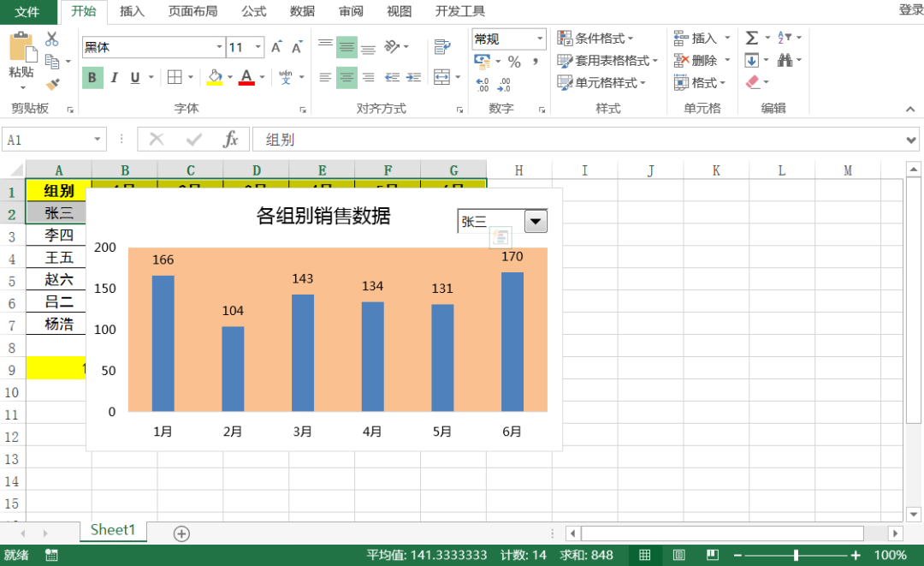Expand the formula bar
924x566 pixels.
[911, 140]
